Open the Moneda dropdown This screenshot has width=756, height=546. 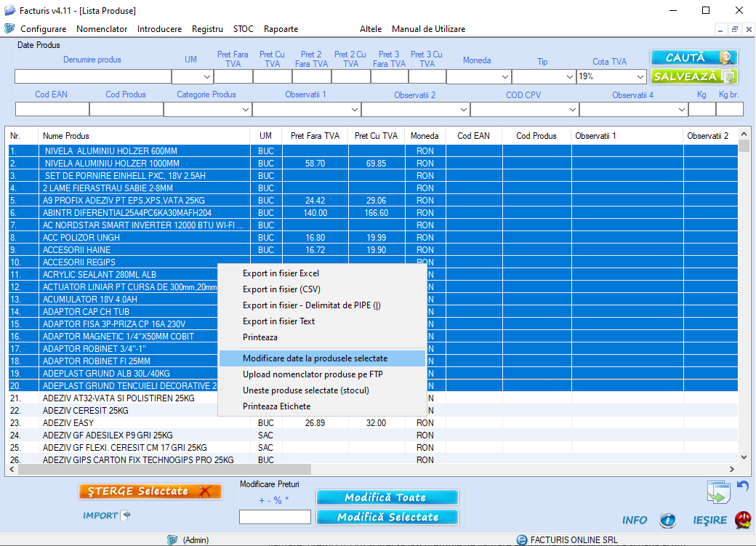(x=504, y=76)
